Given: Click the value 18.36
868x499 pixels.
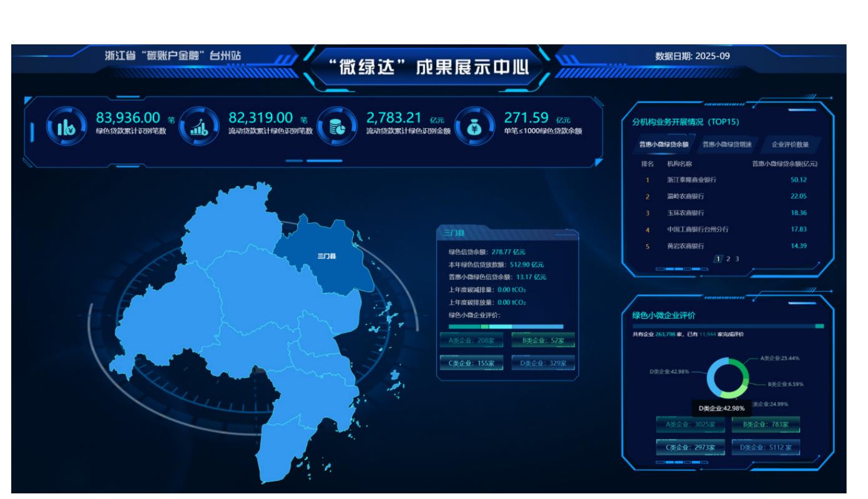Looking at the screenshot, I should pos(799,213).
